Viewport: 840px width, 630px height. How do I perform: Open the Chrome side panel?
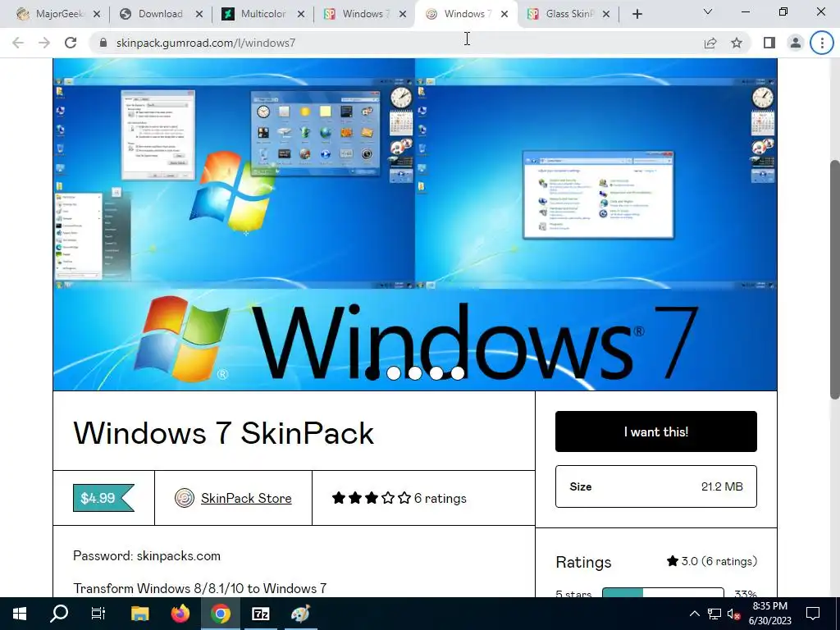point(769,43)
